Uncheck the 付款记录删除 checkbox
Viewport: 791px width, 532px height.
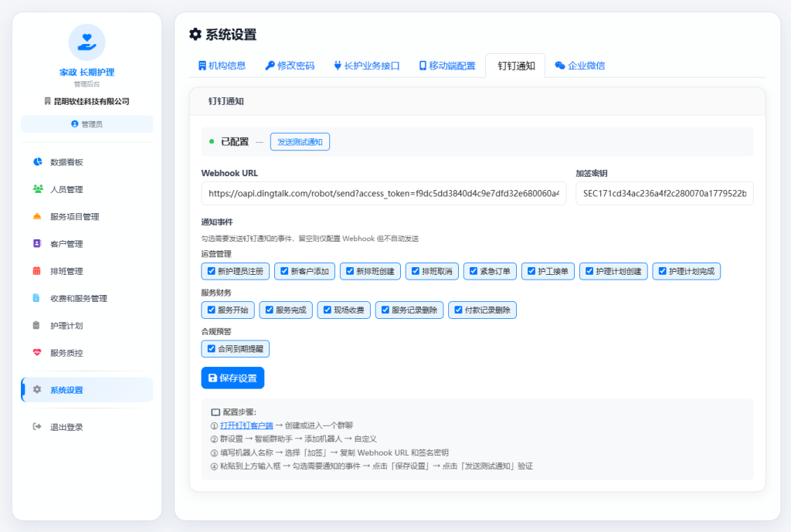(459, 310)
